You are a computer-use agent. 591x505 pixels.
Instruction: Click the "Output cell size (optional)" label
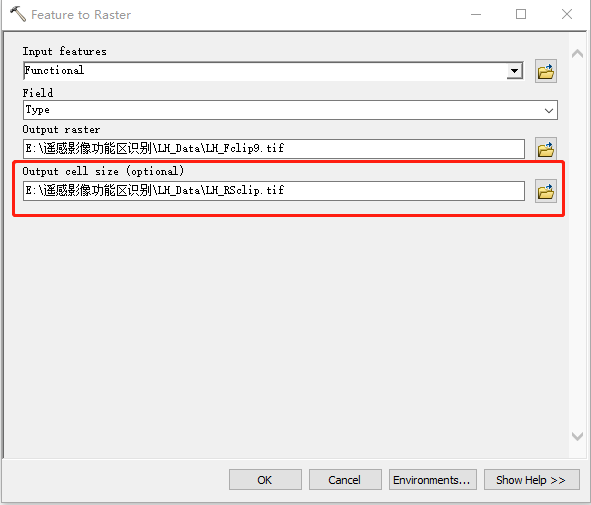click(x=103, y=171)
